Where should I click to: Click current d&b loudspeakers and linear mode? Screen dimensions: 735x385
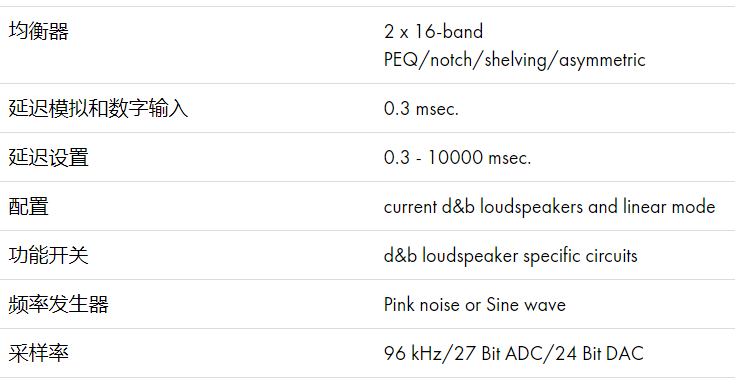[x=549, y=207]
